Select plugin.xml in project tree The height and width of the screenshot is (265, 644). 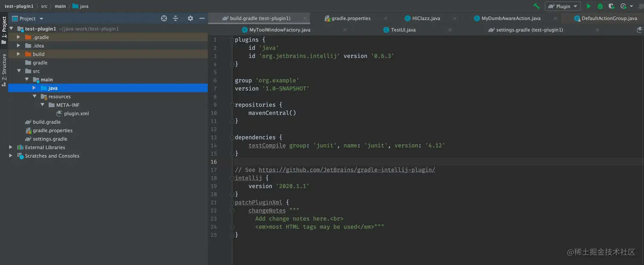pos(76,114)
